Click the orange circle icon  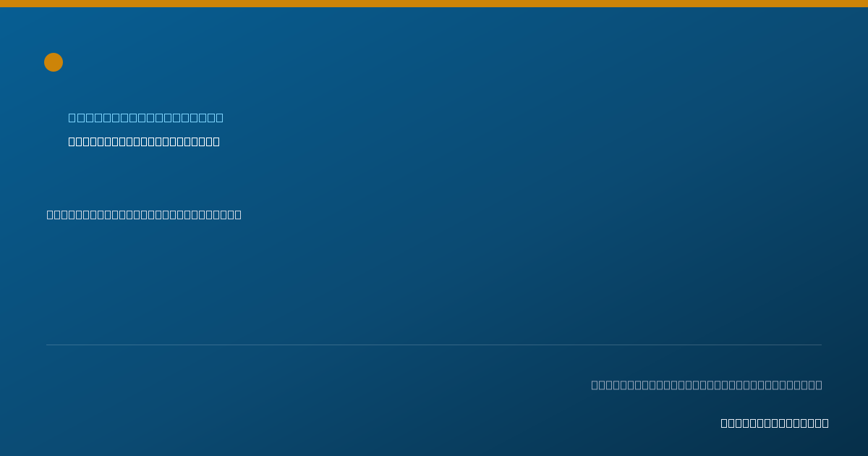click(x=54, y=62)
